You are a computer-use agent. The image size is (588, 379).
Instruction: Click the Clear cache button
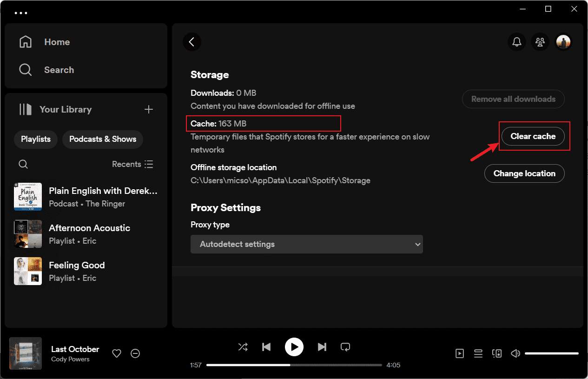point(533,136)
